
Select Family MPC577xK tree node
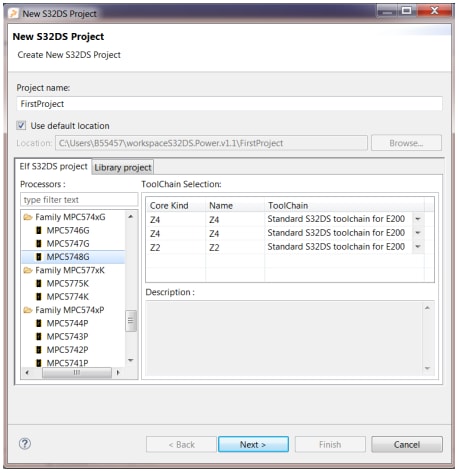click(70, 270)
